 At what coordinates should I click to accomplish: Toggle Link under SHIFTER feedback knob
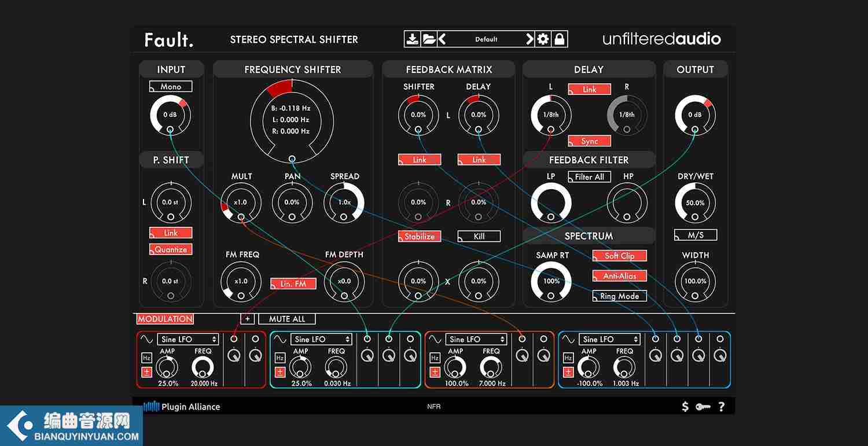click(x=420, y=160)
